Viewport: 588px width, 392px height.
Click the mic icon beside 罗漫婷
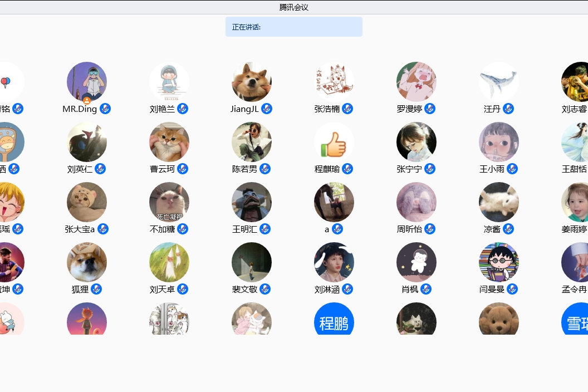click(x=430, y=109)
